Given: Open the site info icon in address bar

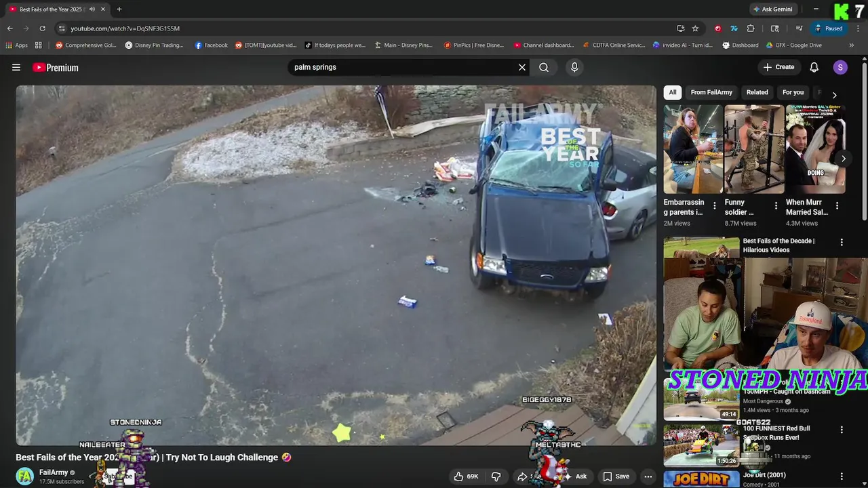Looking at the screenshot, I should coord(62,28).
